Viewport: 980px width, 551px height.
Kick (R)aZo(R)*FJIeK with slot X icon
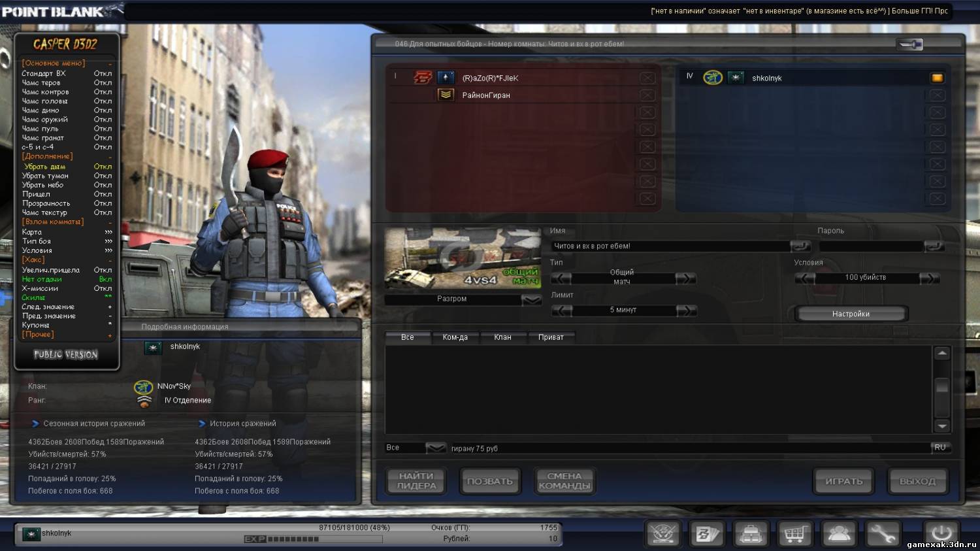pos(647,78)
